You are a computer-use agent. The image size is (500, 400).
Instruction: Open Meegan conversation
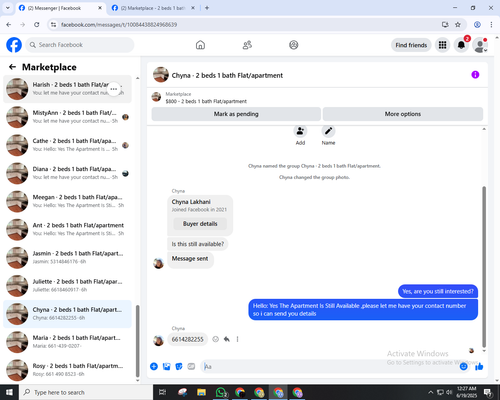[67, 201]
